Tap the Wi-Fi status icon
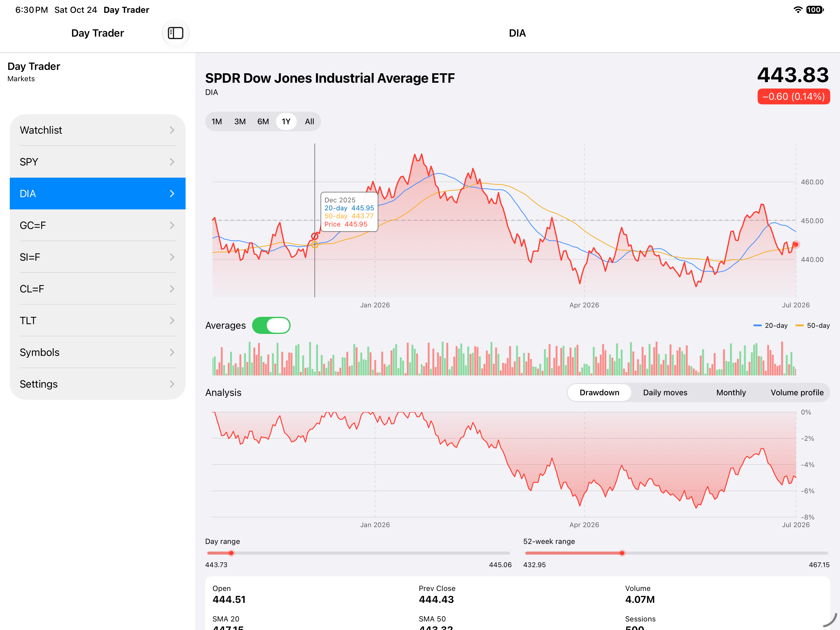840x630 pixels. [798, 10]
